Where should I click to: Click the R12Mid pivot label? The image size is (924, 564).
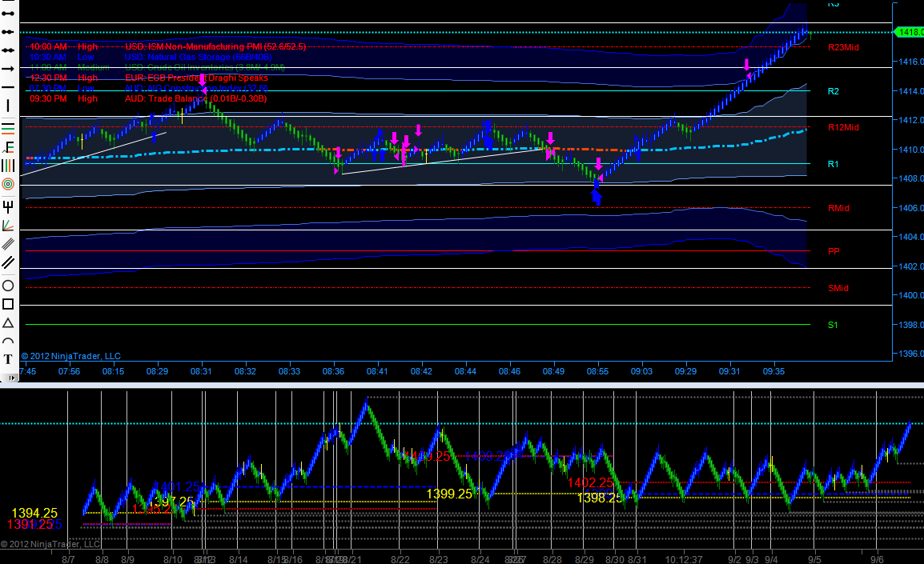click(843, 127)
